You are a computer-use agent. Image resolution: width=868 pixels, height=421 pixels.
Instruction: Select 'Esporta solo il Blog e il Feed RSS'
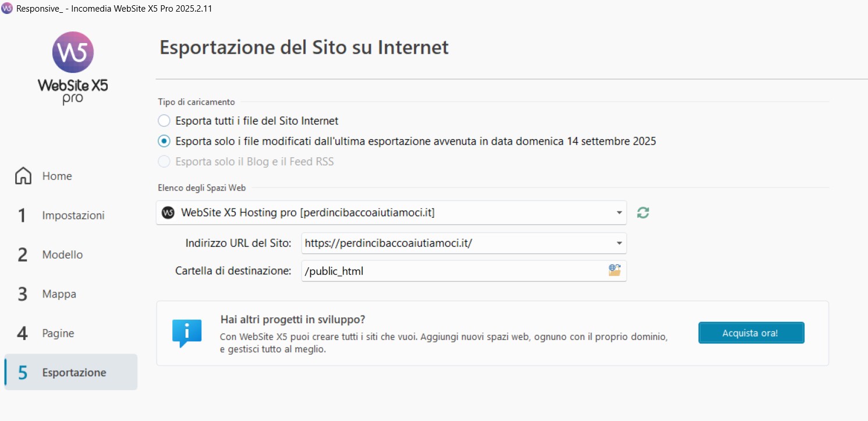[164, 162]
